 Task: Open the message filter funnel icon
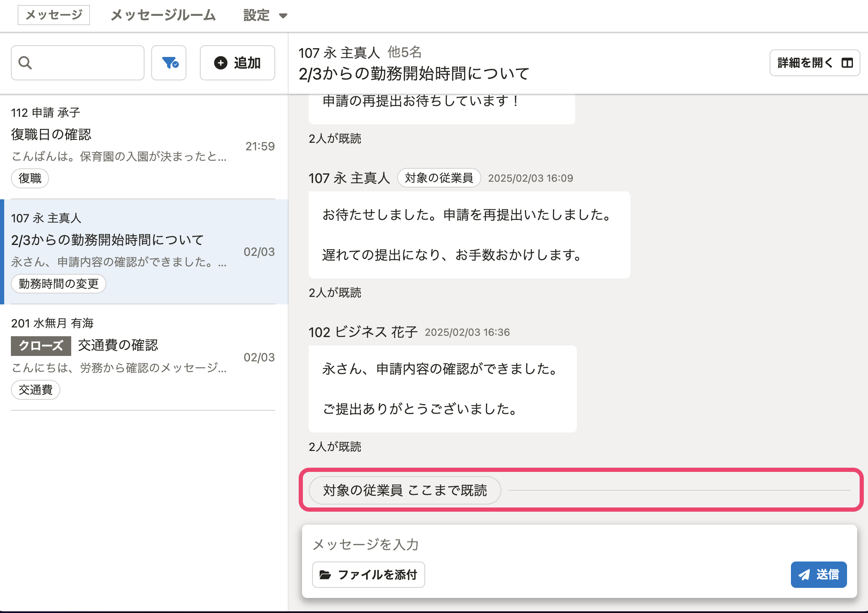[x=169, y=63]
